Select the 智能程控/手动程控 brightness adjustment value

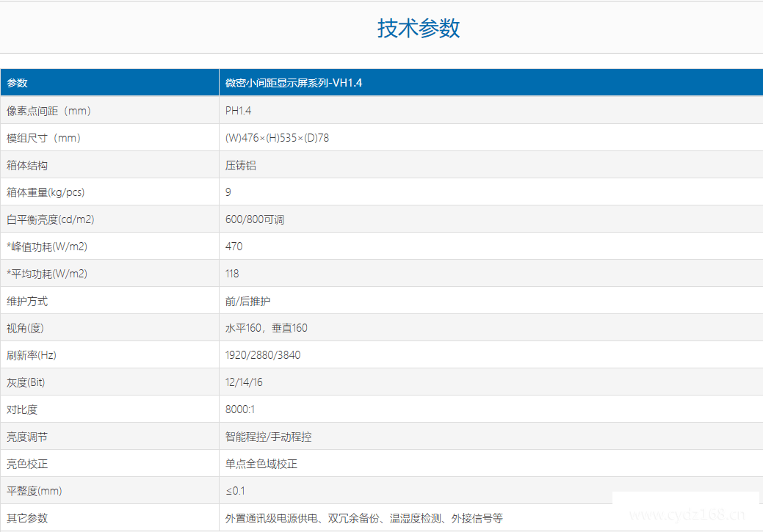pyautogui.click(x=268, y=437)
